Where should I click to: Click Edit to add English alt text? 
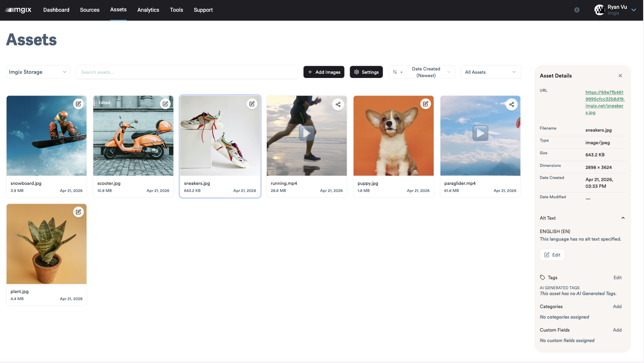coord(552,254)
